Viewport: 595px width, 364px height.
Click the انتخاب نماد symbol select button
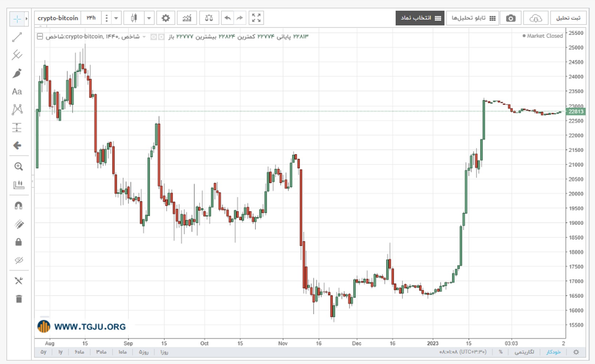click(x=420, y=18)
